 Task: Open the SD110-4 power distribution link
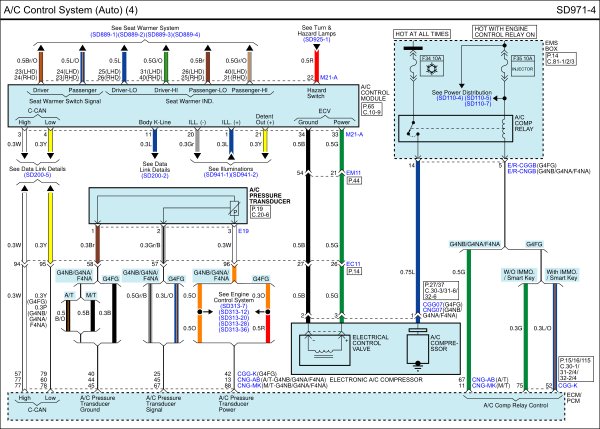coord(450,98)
